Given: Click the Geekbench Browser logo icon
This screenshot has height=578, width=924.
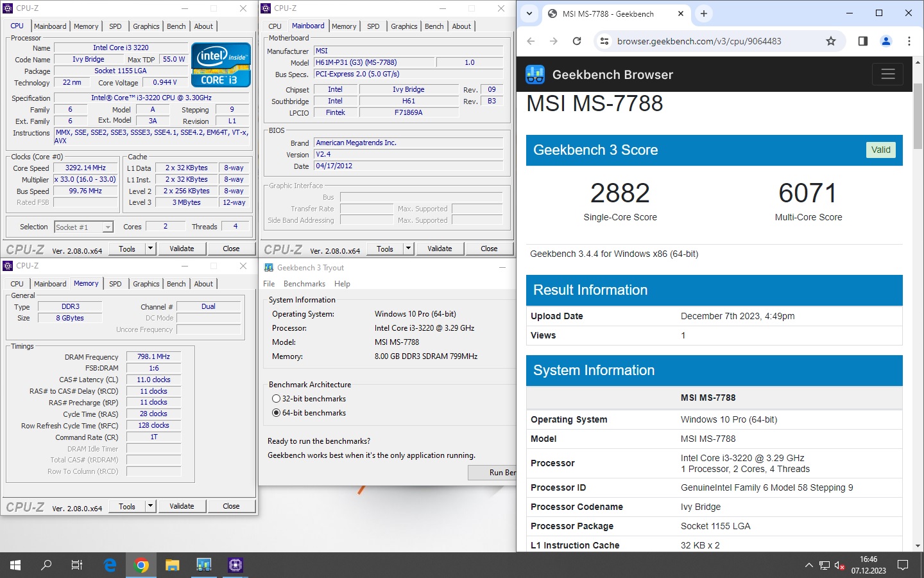Looking at the screenshot, I should click(535, 74).
